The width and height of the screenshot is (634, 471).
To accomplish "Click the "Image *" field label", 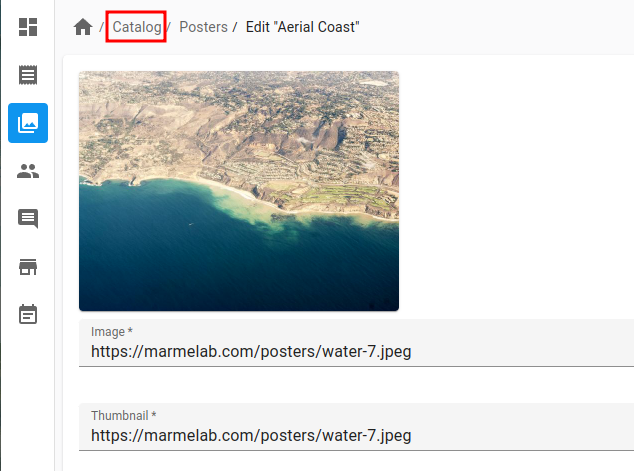I will (111, 332).
